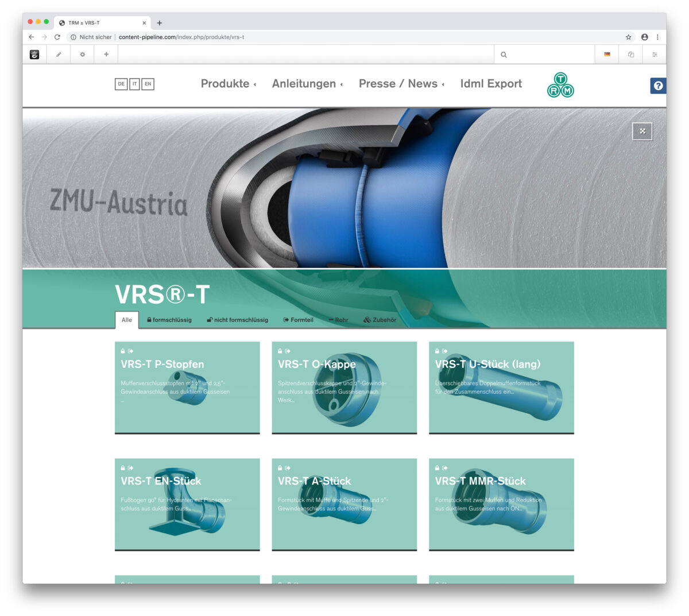
Task: Click the toolbar search magnifier icon
Action: pos(504,55)
